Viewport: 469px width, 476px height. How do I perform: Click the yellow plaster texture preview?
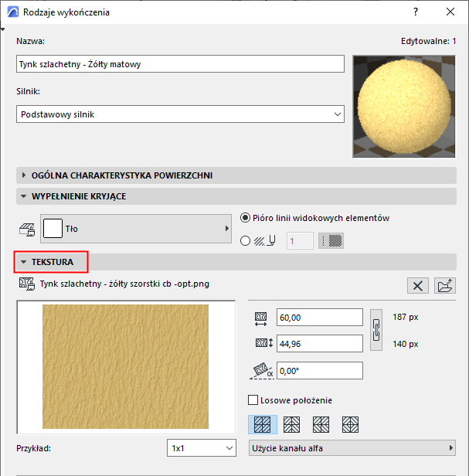tap(125, 367)
